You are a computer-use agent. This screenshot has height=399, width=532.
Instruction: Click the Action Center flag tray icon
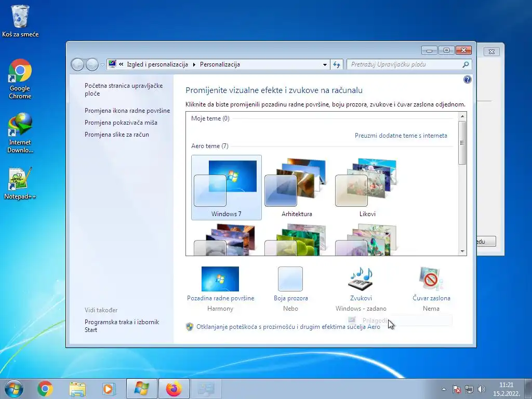tap(457, 389)
